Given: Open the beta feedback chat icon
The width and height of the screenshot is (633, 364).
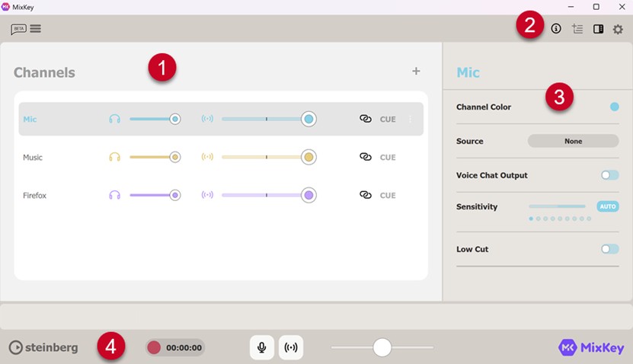Looking at the screenshot, I should pyautogui.click(x=18, y=29).
